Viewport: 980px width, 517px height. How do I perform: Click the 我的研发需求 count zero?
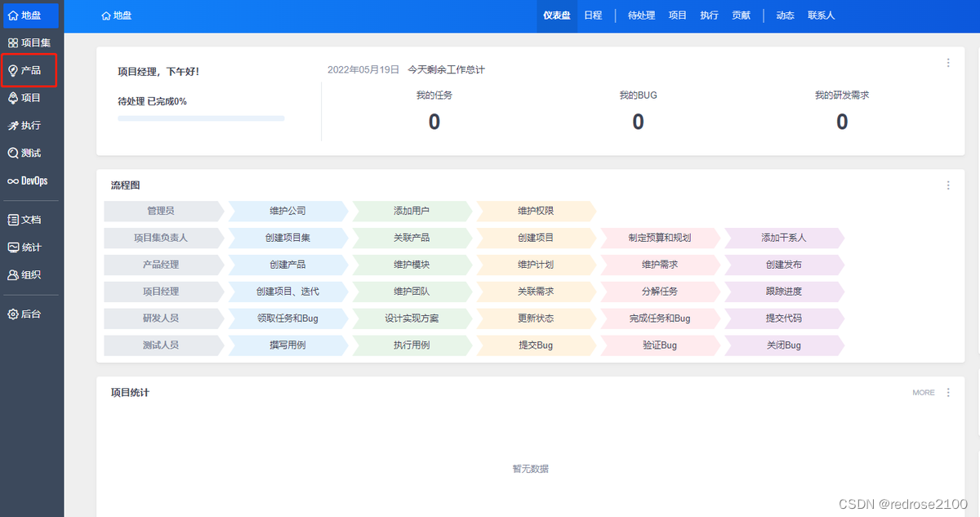pos(842,123)
